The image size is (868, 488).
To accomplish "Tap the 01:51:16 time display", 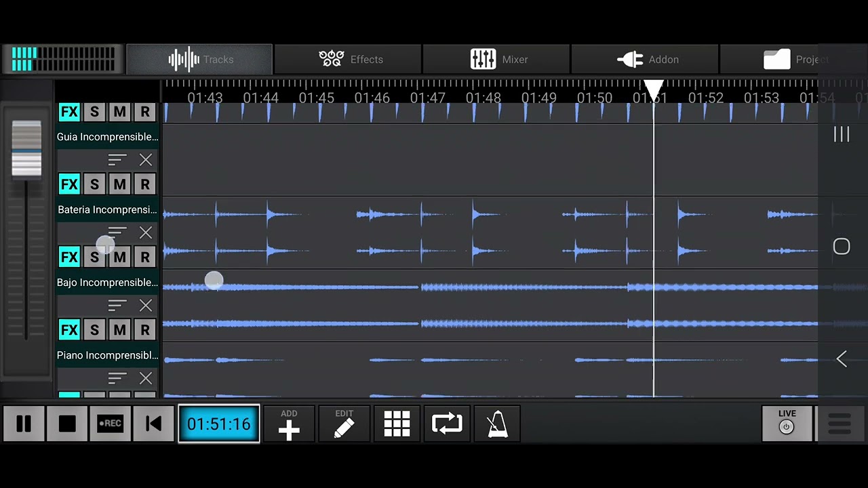I will [219, 424].
